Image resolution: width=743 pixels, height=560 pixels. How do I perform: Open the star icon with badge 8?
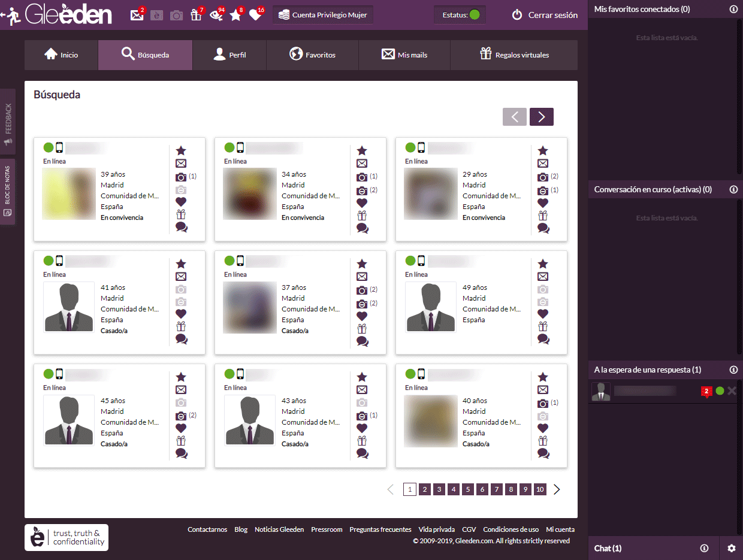click(x=236, y=15)
